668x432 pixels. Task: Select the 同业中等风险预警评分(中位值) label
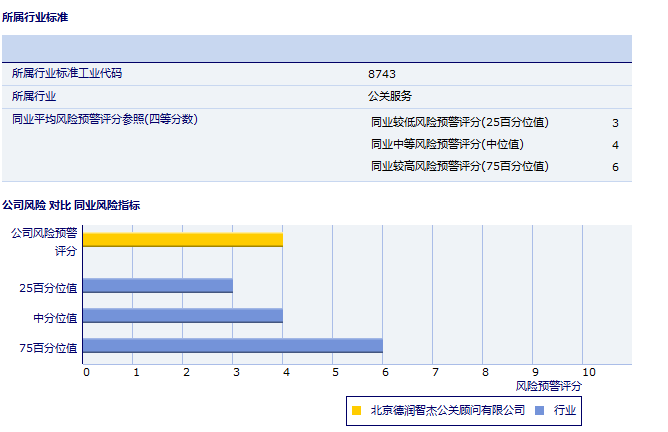click(x=447, y=145)
